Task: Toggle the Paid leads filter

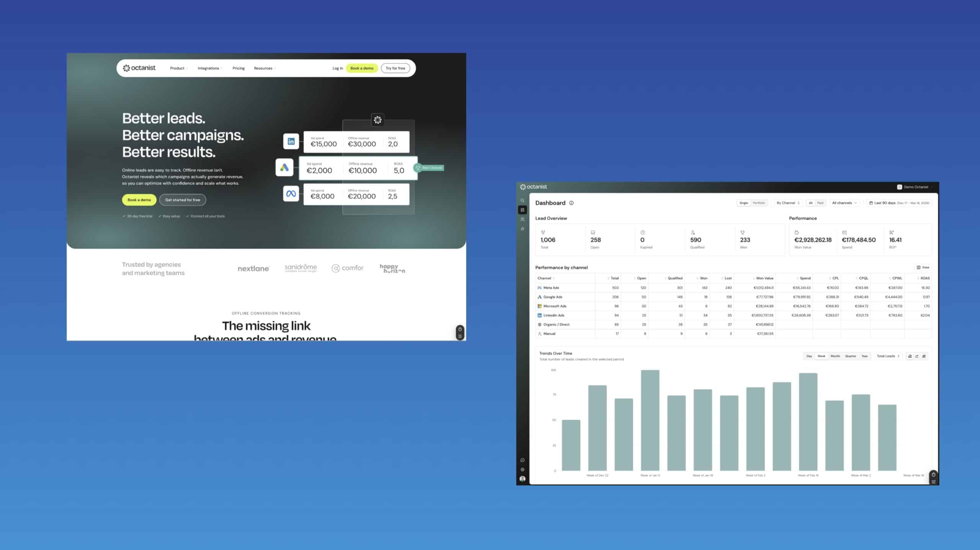Action: coord(820,203)
